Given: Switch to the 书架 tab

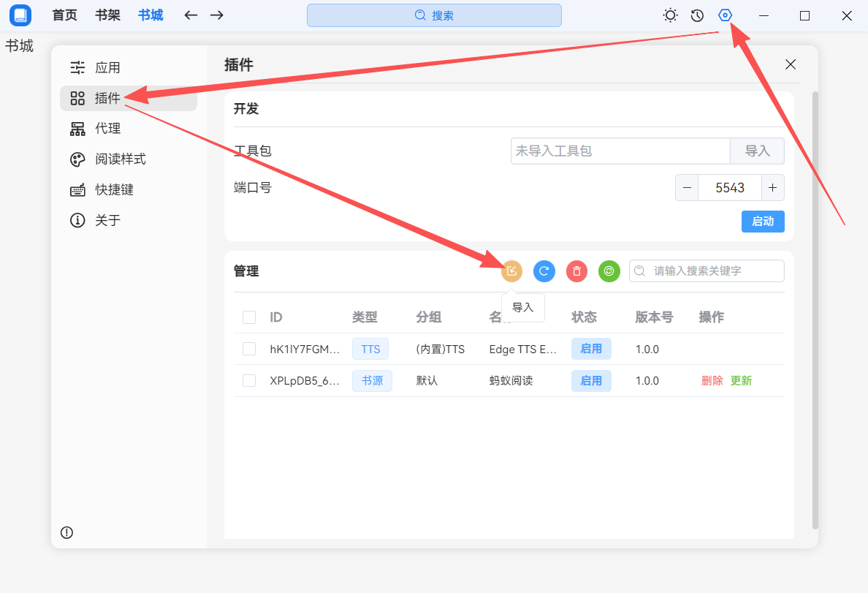Looking at the screenshot, I should [x=107, y=15].
